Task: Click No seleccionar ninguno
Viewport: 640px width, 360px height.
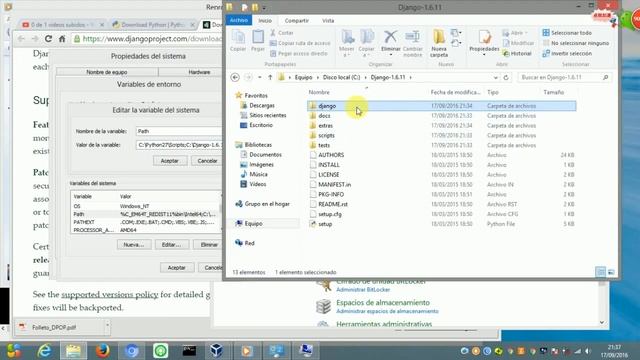Action: [576, 43]
